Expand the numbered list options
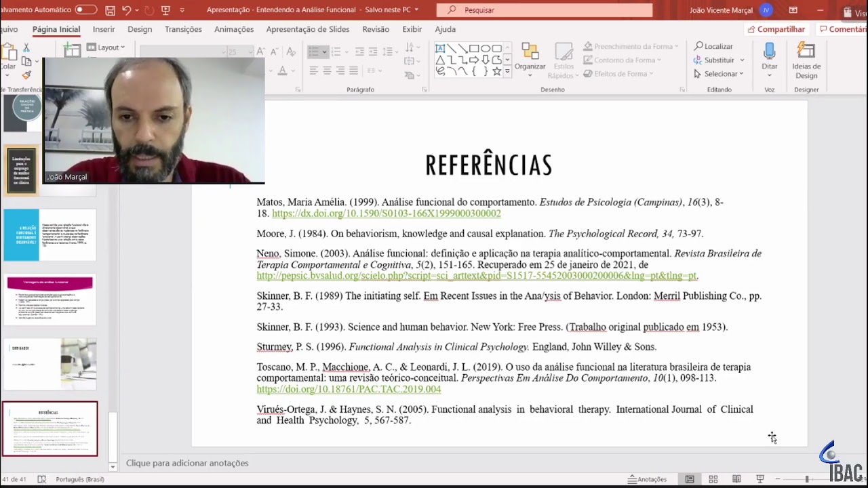Image resolution: width=868 pixels, height=488 pixels. [347, 52]
